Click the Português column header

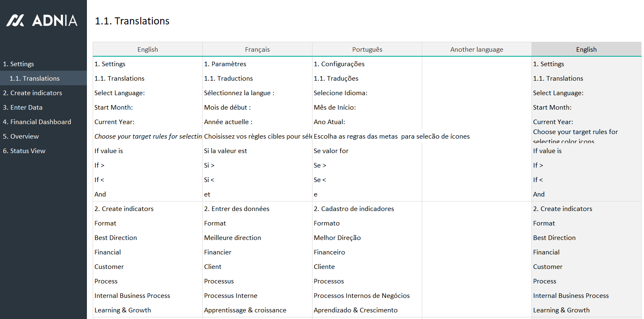point(367,50)
